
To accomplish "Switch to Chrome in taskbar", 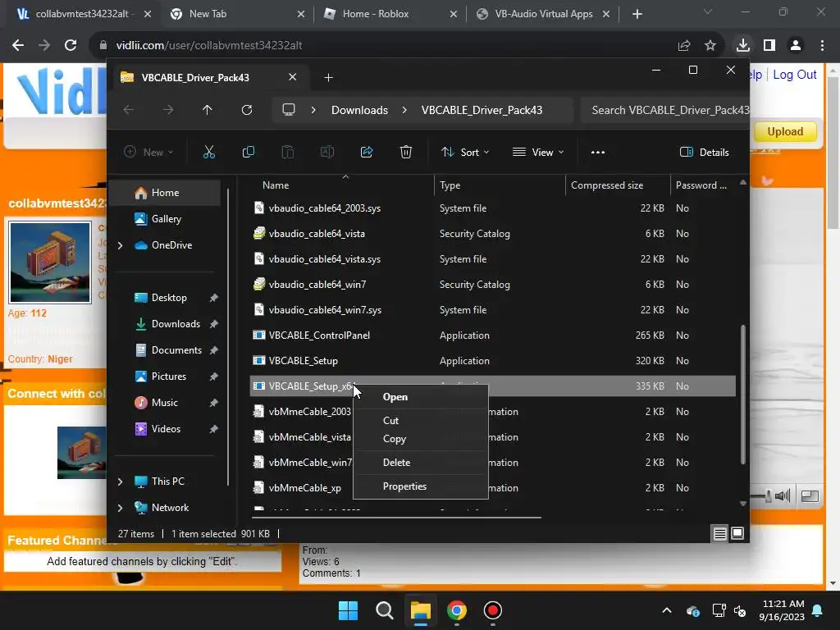I will [456, 610].
